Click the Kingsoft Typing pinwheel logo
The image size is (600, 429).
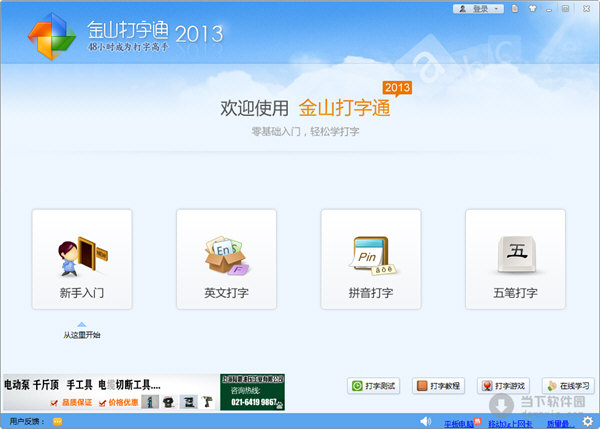[52, 36]
